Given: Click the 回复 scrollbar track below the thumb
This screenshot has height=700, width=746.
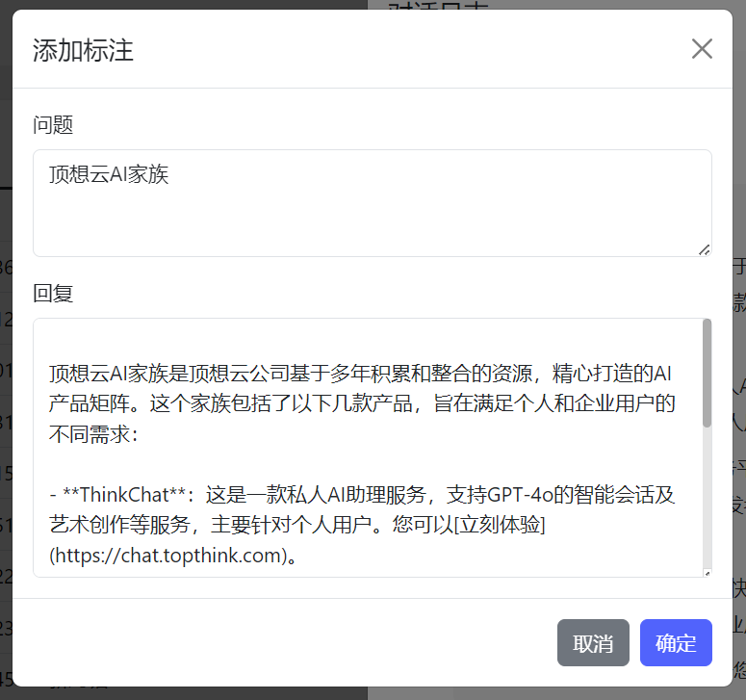Looking at the screenshot, I should pyautogui.click(x=707, y=501).
